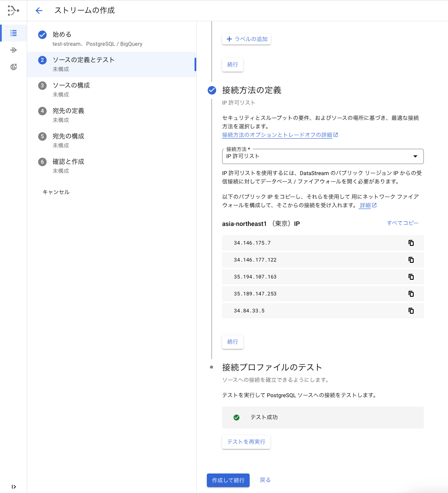The height and width of the screenshot is (493, 448).
Task: Copy IP 34.84.33.5 with copy icon
Action: [411, 311]
